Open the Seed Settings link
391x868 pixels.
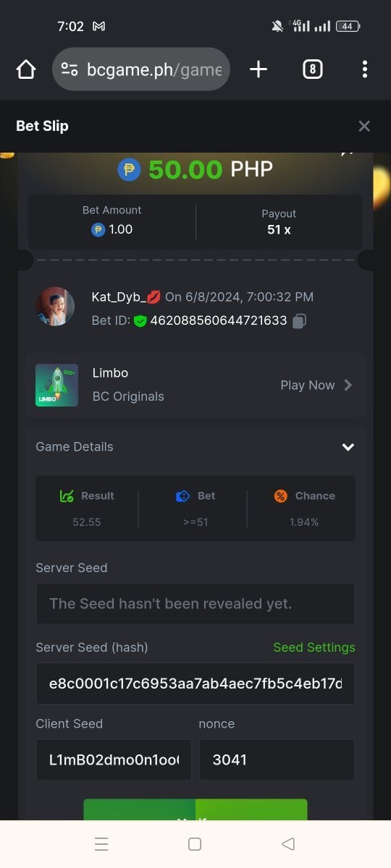[x=314, y=647]
